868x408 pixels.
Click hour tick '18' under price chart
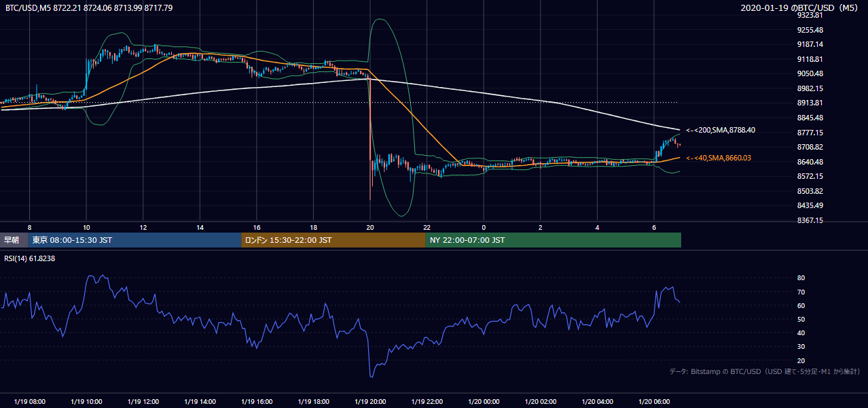tap(313, 227)
